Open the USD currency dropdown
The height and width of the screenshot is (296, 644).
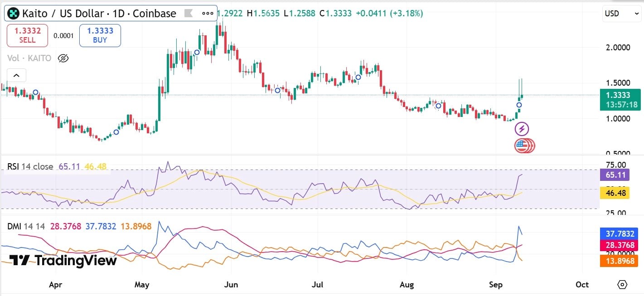point(621,14)
